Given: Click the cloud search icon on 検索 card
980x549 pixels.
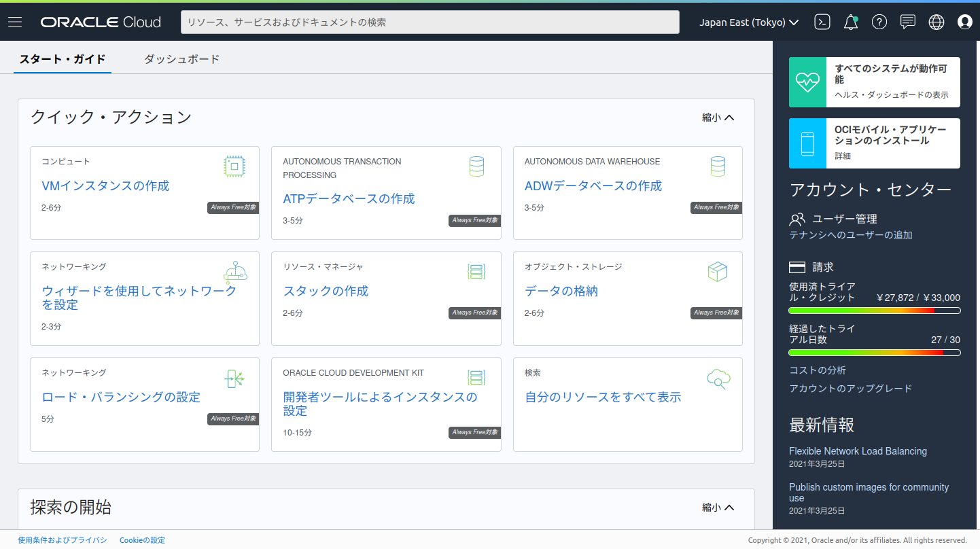Looking at the screenshot, I should coord(718,378).
